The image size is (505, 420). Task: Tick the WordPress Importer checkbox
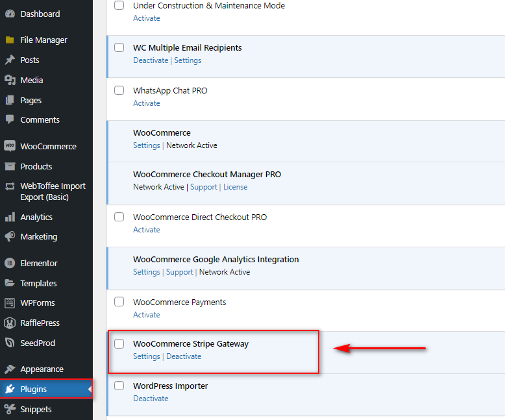pyautogui.click(x=119, y=386)
